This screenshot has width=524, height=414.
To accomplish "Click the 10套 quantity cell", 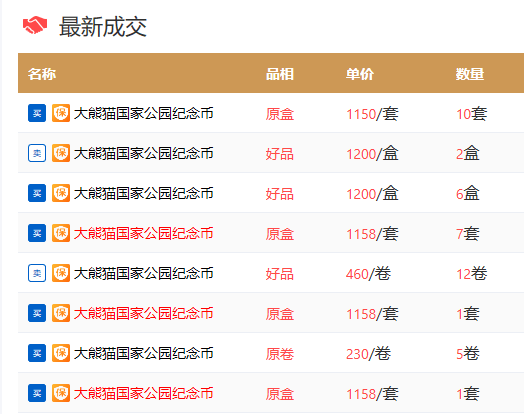I will tap(472, 114).
